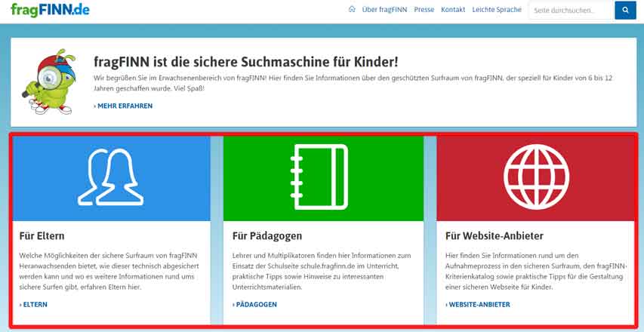Click the Für Website-Anbieter heading
Screen dimensions: 644x332
(x=495, y=236)
